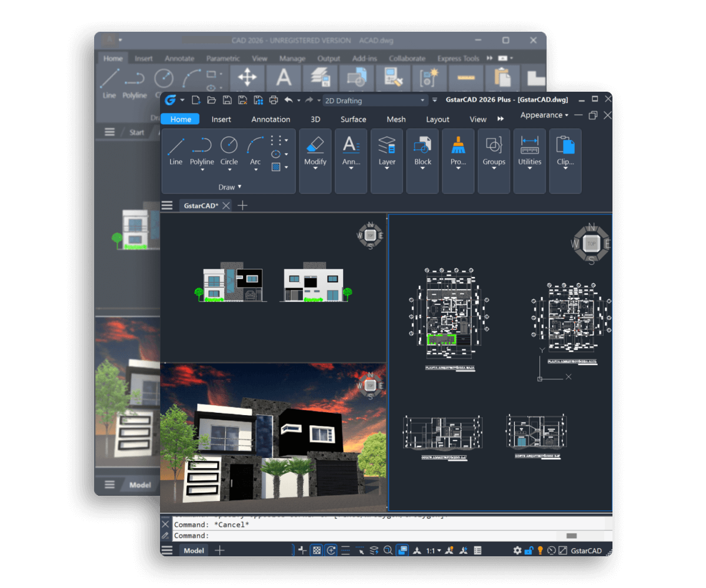Switch to the Annotation ribbon tab
The width and height of the screenshot is (706, 588).
[271, 119]
